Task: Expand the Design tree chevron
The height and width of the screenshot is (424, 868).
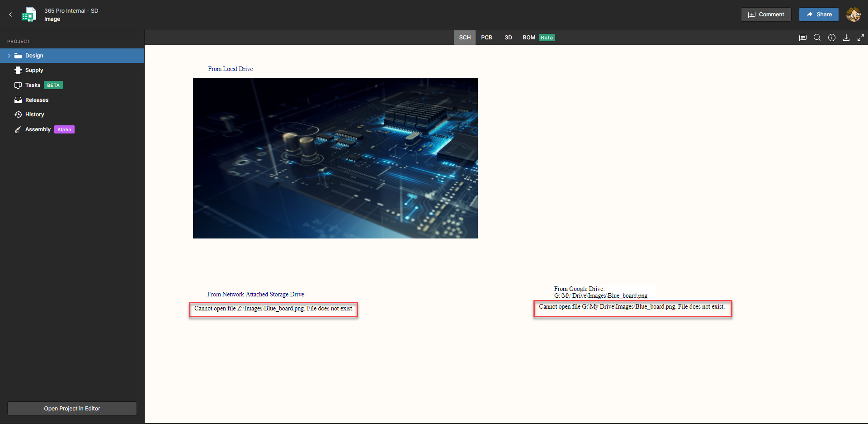Action: click(9, 56)
